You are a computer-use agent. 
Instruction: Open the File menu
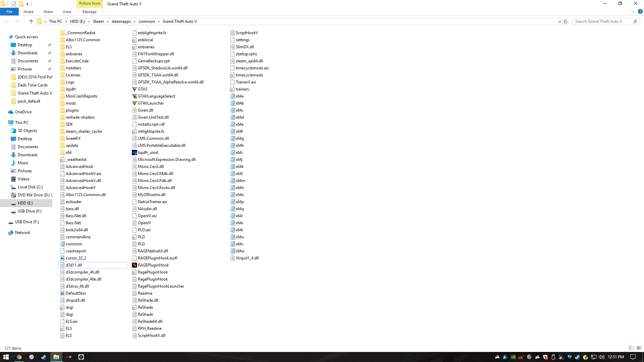point(9,12)
